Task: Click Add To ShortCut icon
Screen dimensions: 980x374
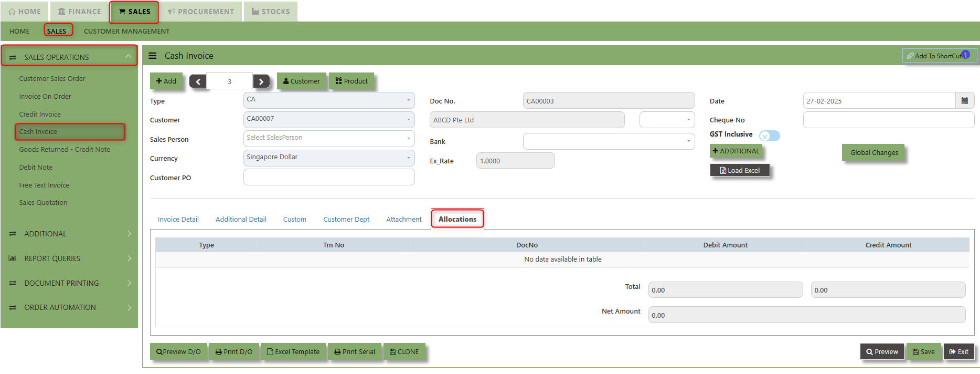Action: (x=910, y=56)
